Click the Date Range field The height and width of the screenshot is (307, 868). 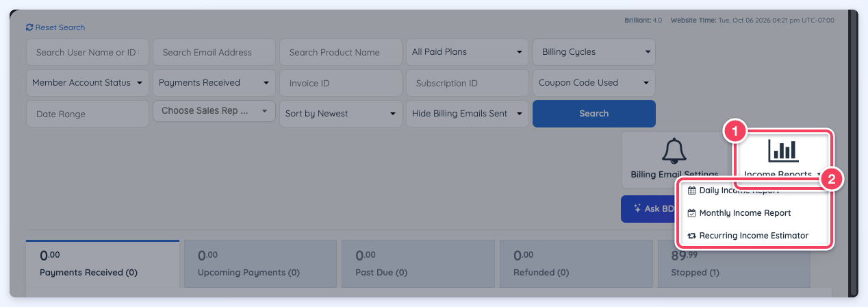point(88,114)
